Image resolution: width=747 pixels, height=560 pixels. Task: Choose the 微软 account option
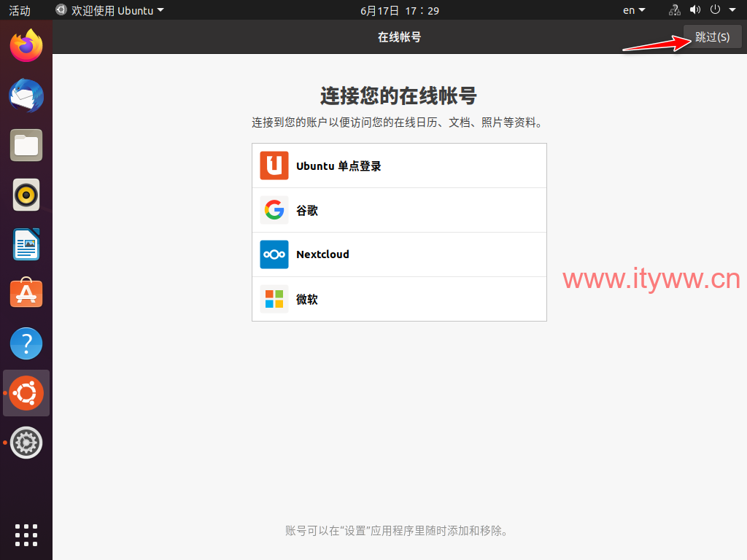pyautogui.click(x=399, y=299)
